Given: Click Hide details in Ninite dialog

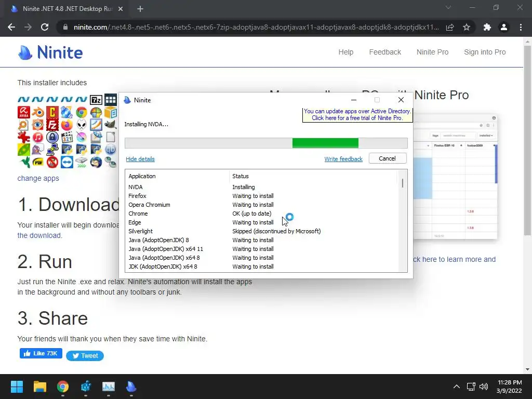Looking at the screenshot, I should 140,159.
